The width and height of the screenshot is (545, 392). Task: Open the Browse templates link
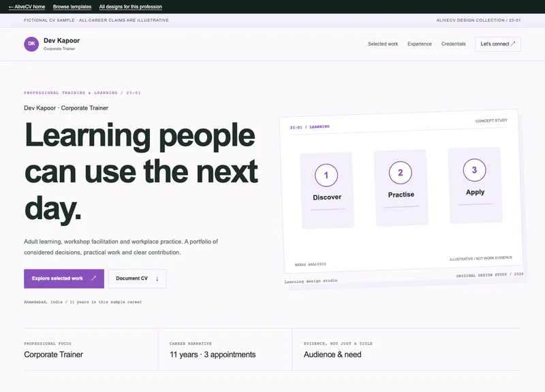pyautogui.click(x=72, y=7)
